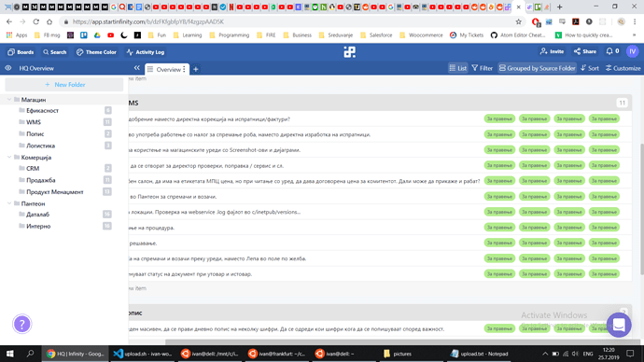This screenshot has width=644, height=362.
Task: Open the Ефикасност folder
Action: (x=42, y=110)
